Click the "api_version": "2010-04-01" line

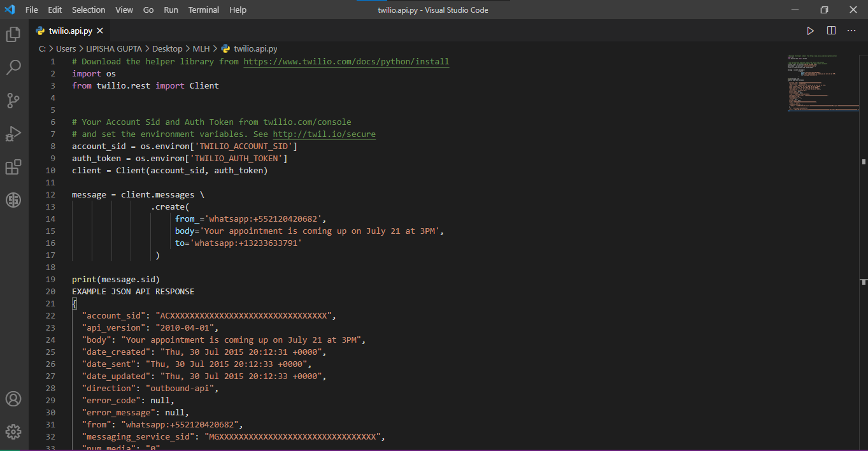(150, 328)
